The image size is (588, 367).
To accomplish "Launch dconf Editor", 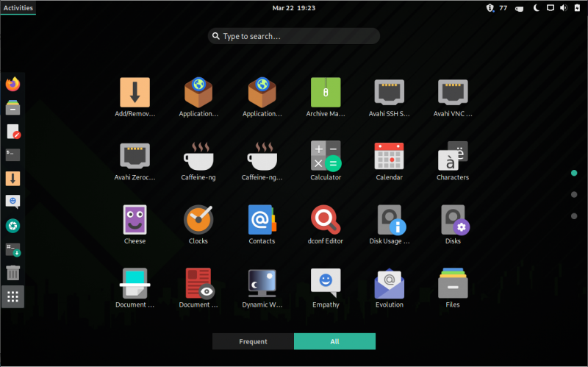I will [326, 224].
